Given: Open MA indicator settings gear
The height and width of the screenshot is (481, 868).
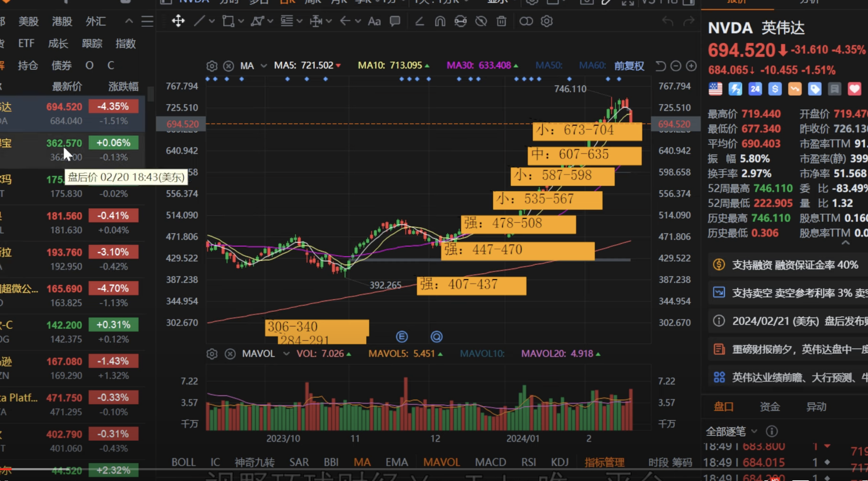Looking at the screenshot, I should pos(212,66).
